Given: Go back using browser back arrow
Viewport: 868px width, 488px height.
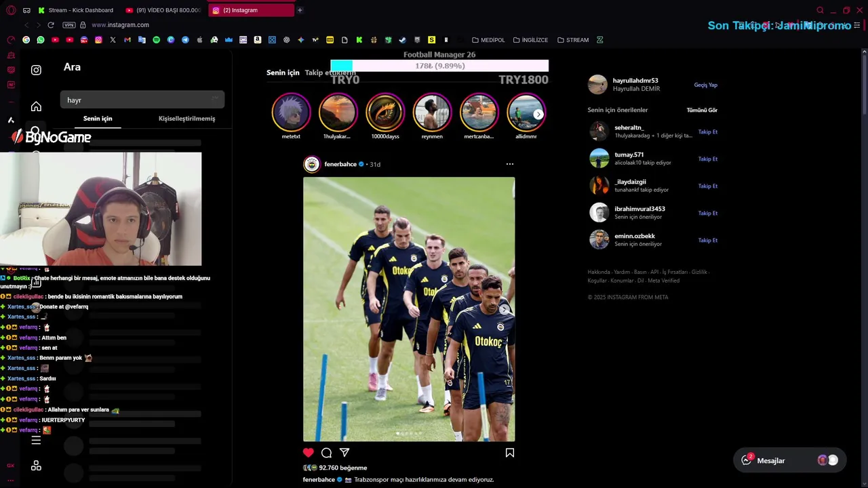Looking at the screenshot, I should [x=26, y=25].
